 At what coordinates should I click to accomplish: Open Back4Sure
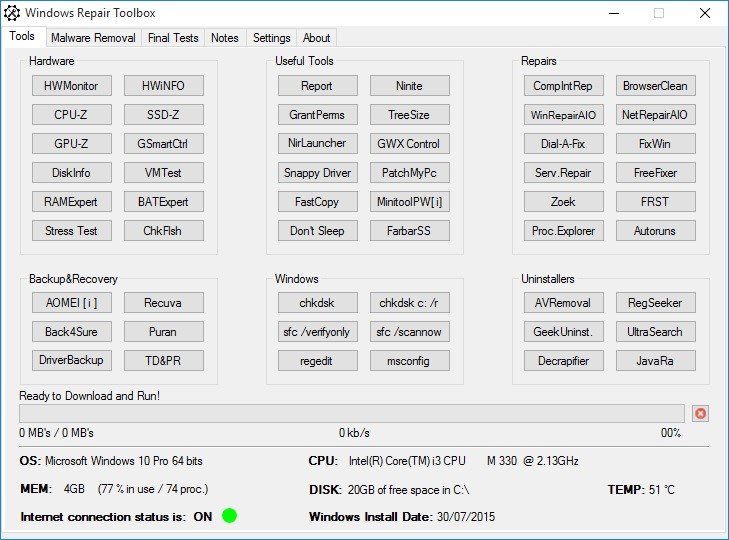[72, 332]
